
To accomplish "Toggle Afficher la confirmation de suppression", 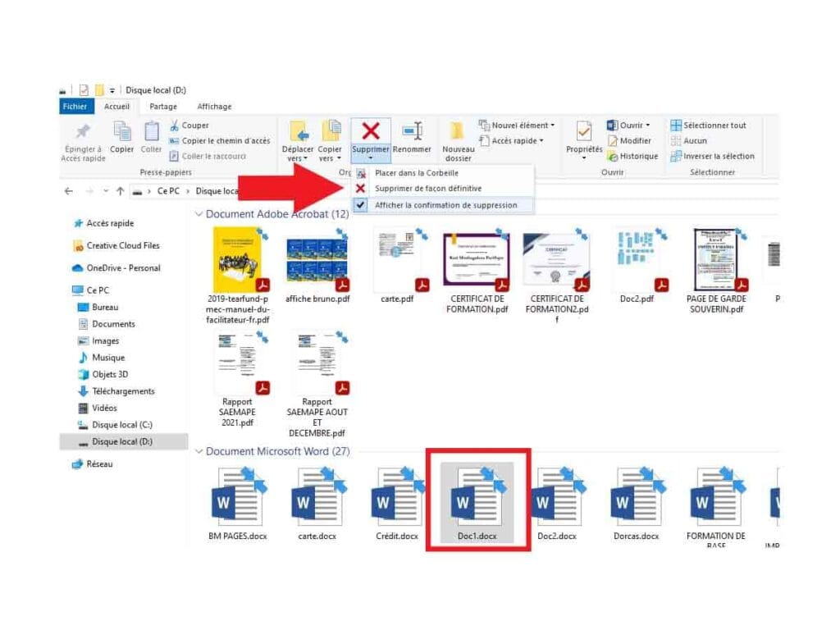I will click(x=447, y=205).
